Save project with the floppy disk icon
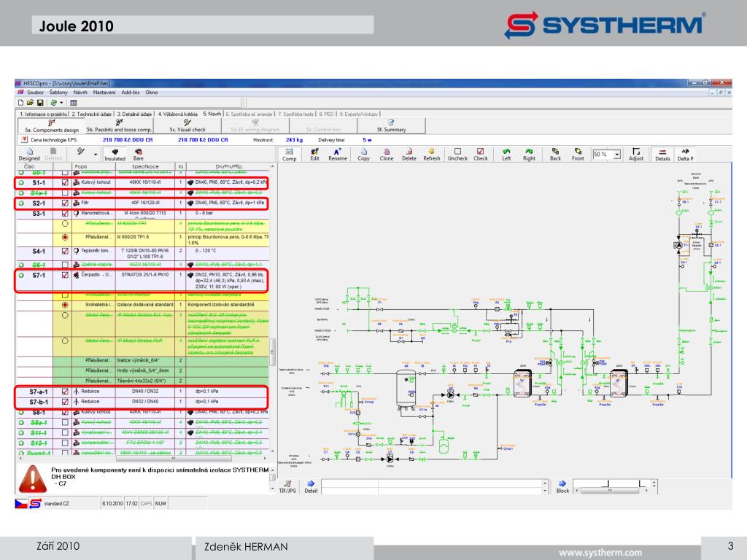Screen dimensions: 747x560 click(x=40, y=103)
